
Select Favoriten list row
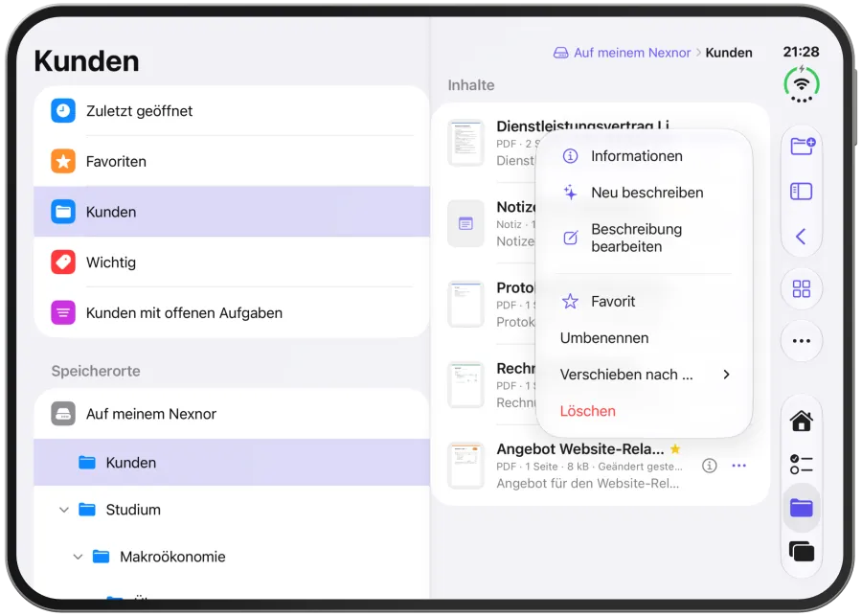pos(232,161)
